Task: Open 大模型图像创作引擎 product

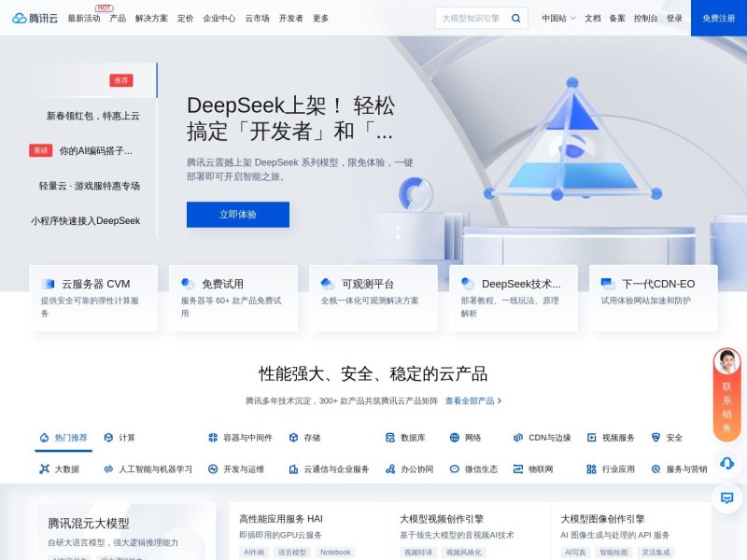Action: (602, 519)
